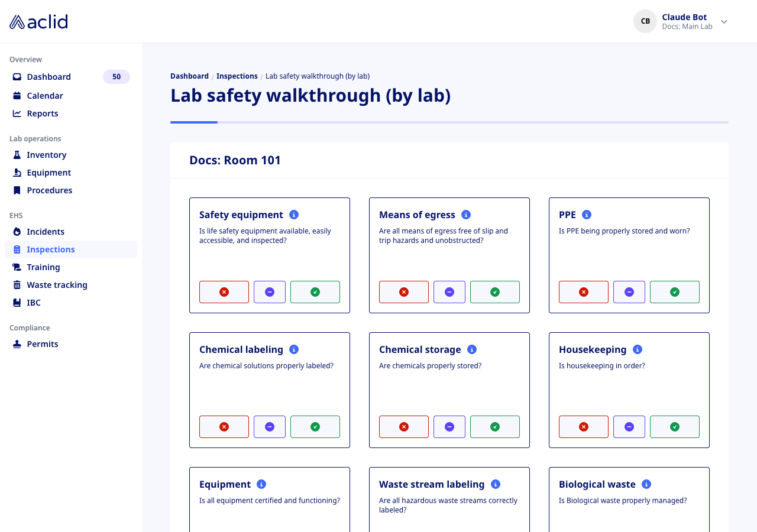Mark Safety equipment as passed
Screen dimensions: 757x532
(x=315, y=292)
